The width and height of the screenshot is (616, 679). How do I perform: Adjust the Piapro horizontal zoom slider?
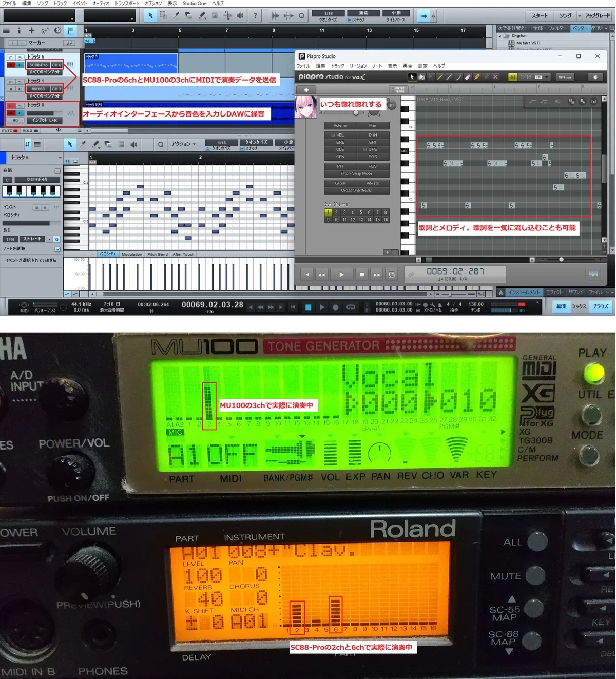click(561, 260)
